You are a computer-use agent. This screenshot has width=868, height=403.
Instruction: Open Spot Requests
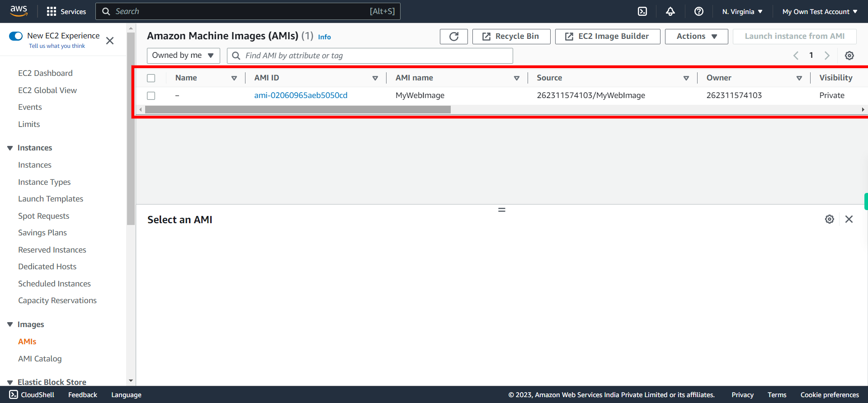coord(44,216)
